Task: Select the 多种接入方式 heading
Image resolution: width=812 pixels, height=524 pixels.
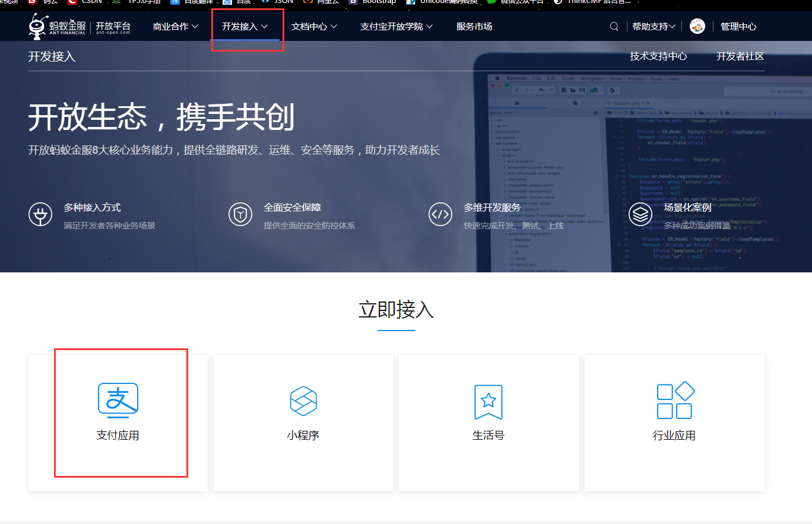Action: tap(92, 208)
